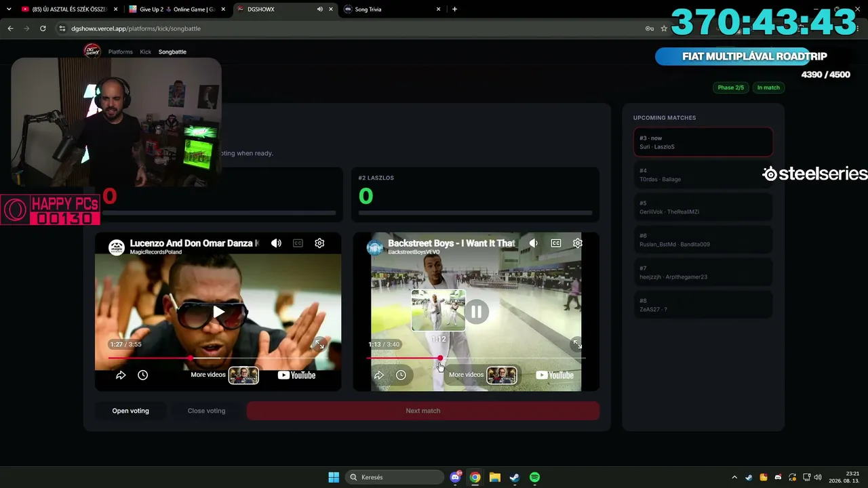Open YouTube logo on Backstreet Boys video

(554, 375)
